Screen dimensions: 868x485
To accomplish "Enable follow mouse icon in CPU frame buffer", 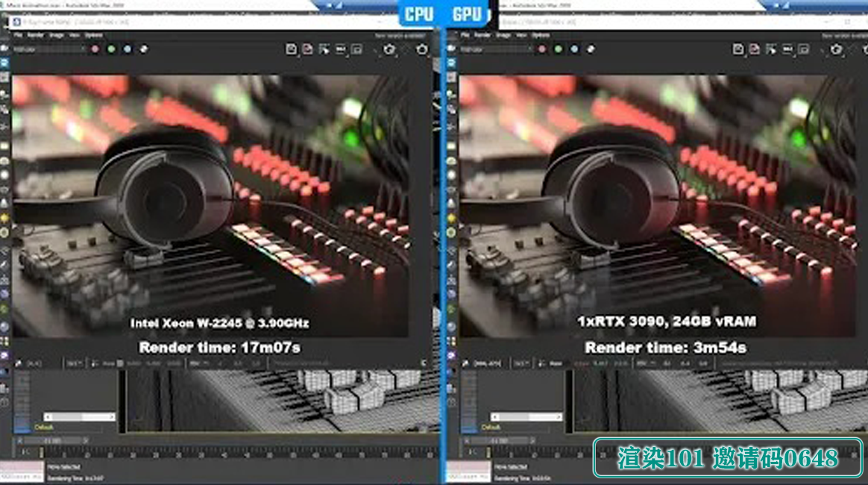I will (324, 49).
